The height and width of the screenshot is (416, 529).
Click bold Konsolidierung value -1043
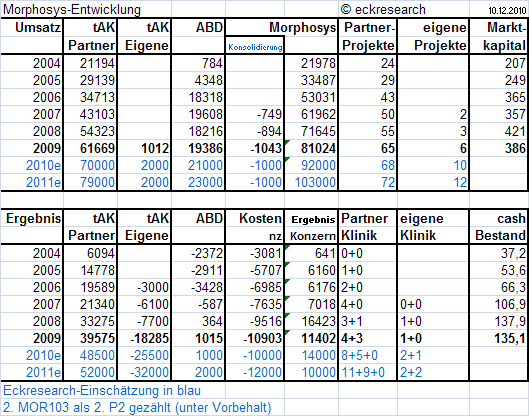click(x=266, y=148)
